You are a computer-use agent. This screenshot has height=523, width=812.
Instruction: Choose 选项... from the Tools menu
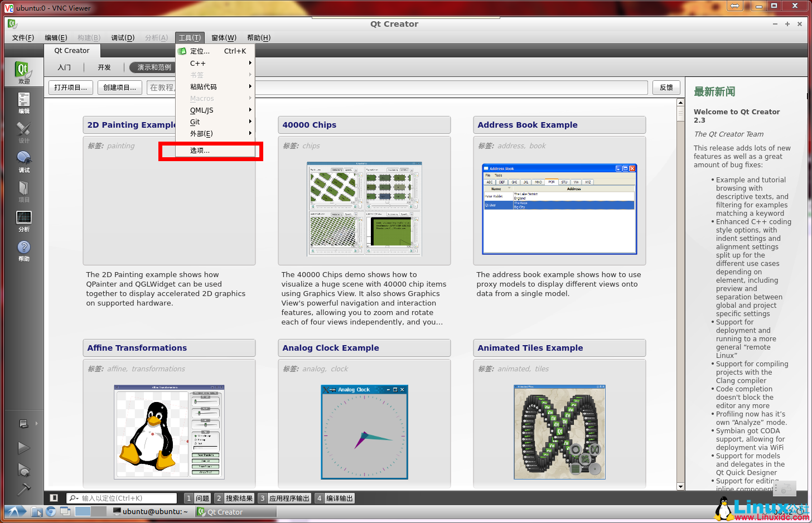(200, 151)
